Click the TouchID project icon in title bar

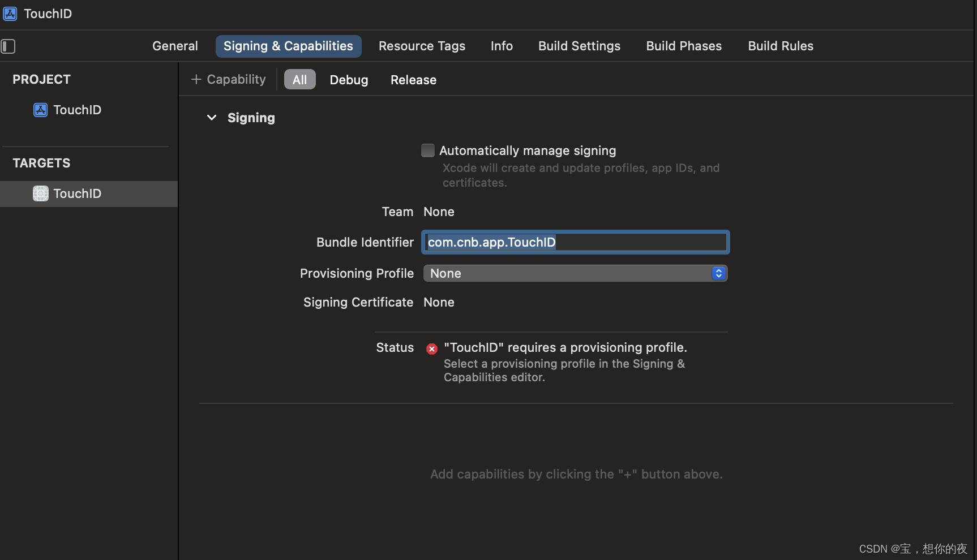tap(10, 14)
